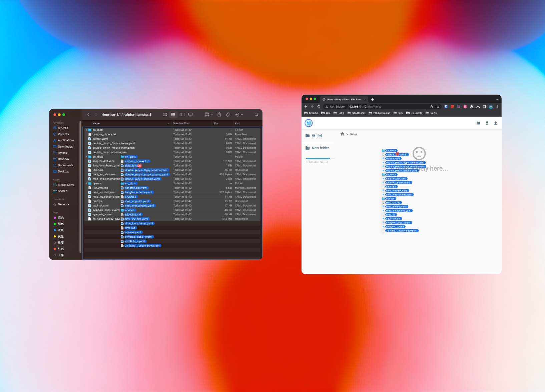Open a new Chrome tab
The width and height of the screenshot is (545, 392).
373,99
